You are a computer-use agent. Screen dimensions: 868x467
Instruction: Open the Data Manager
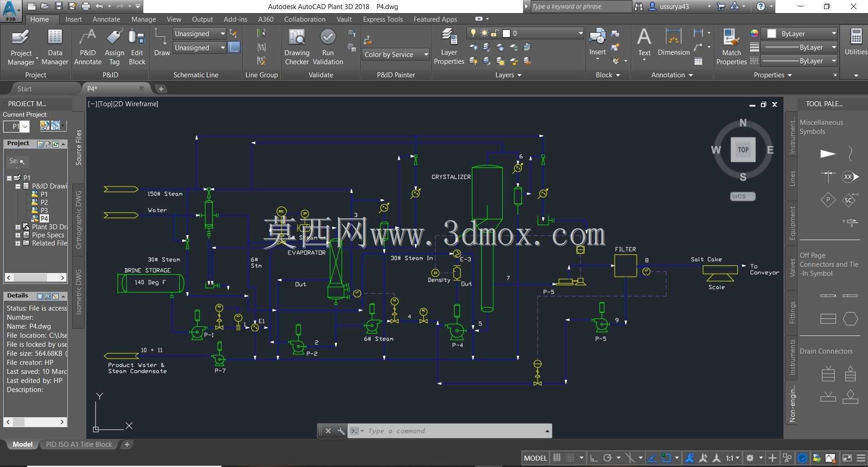(x=55, y=47)
